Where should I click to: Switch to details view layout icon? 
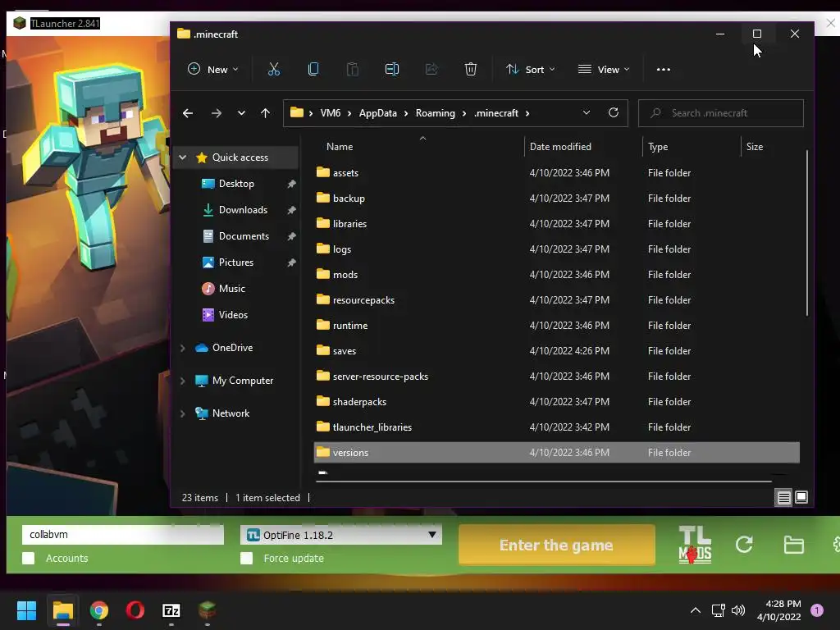[x=783, y=498]
